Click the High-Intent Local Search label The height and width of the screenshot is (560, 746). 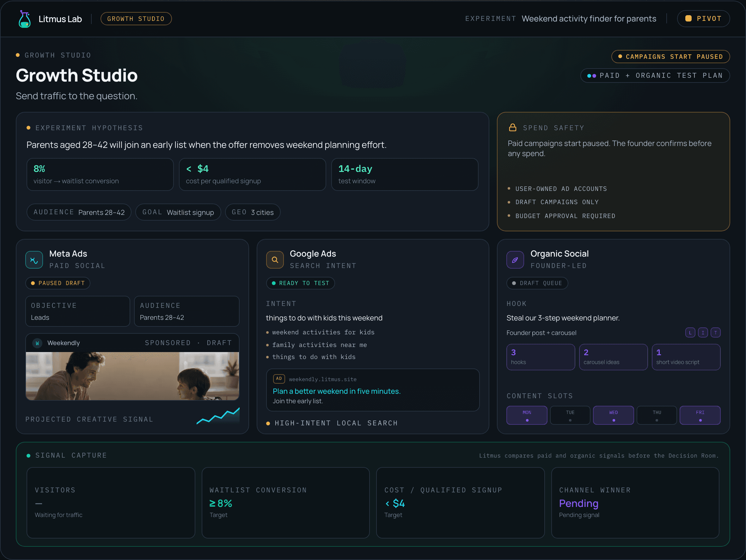pos(336,423)
